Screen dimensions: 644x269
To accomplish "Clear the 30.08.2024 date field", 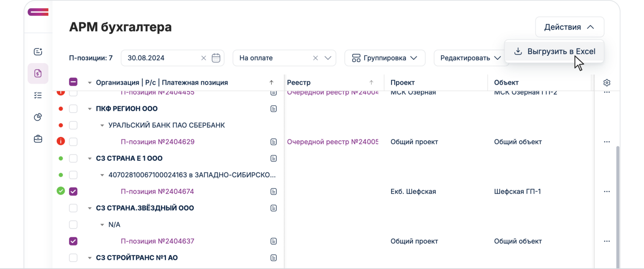I will [204, 58].
